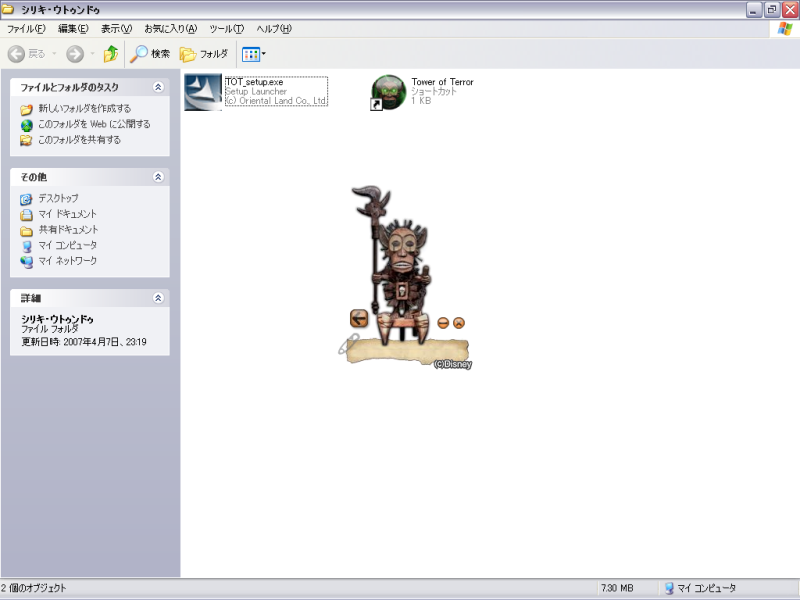
Task: Click the folder icon in the title bar
Action: click(8, 9)
